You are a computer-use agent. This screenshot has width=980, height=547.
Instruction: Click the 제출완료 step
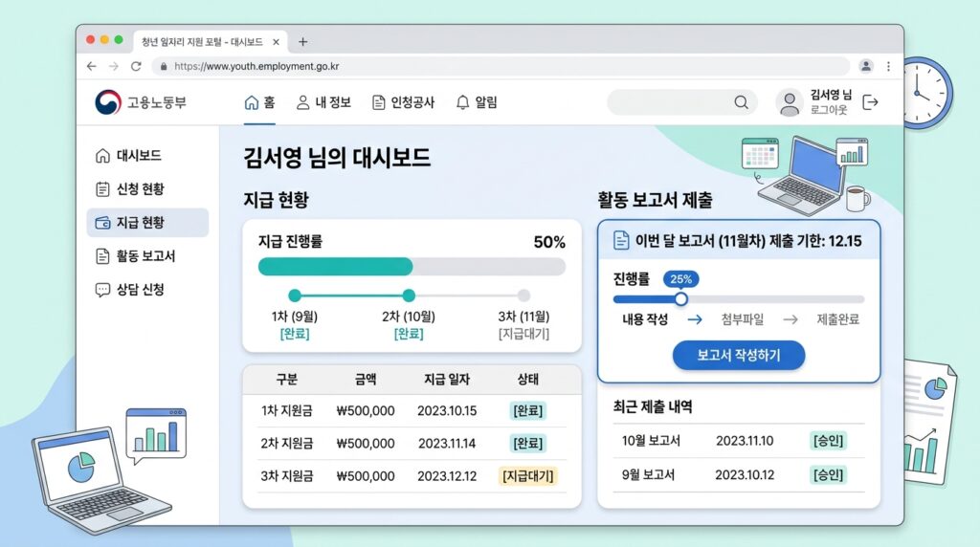pyautogui.click(x=837, y=319)
